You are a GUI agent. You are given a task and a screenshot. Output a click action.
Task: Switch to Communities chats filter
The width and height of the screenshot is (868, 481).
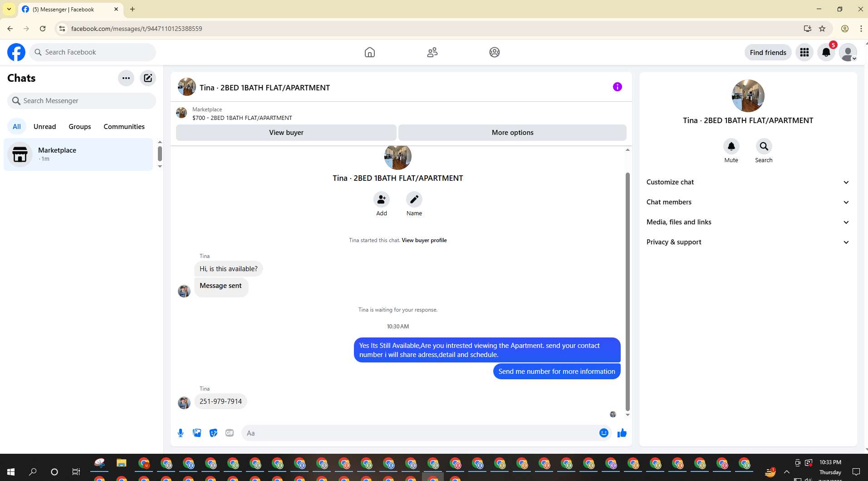[124, 127]
